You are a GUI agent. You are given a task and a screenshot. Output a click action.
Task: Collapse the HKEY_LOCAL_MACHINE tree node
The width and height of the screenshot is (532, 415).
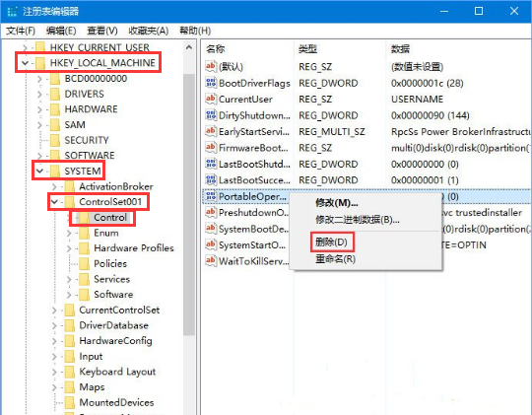[x=25, y=63]
